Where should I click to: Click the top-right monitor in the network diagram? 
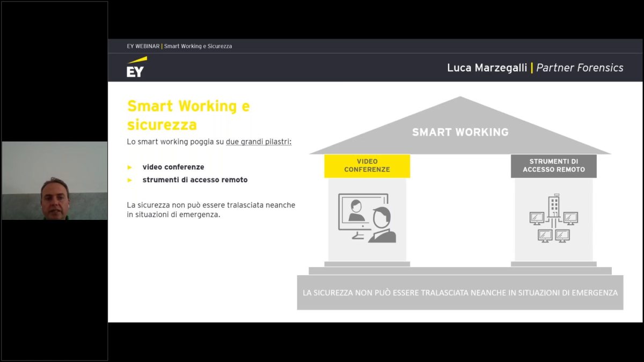[x=570, y=218]
